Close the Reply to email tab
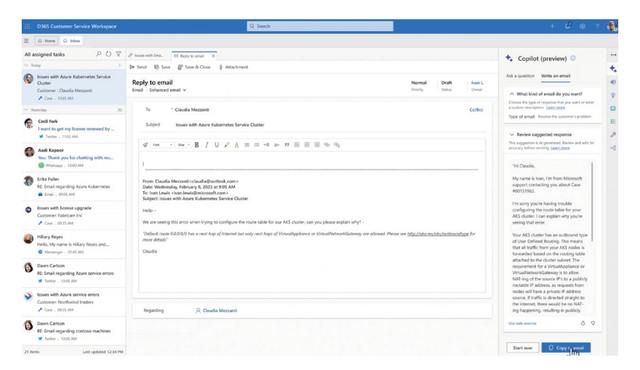 pos(213,56)
